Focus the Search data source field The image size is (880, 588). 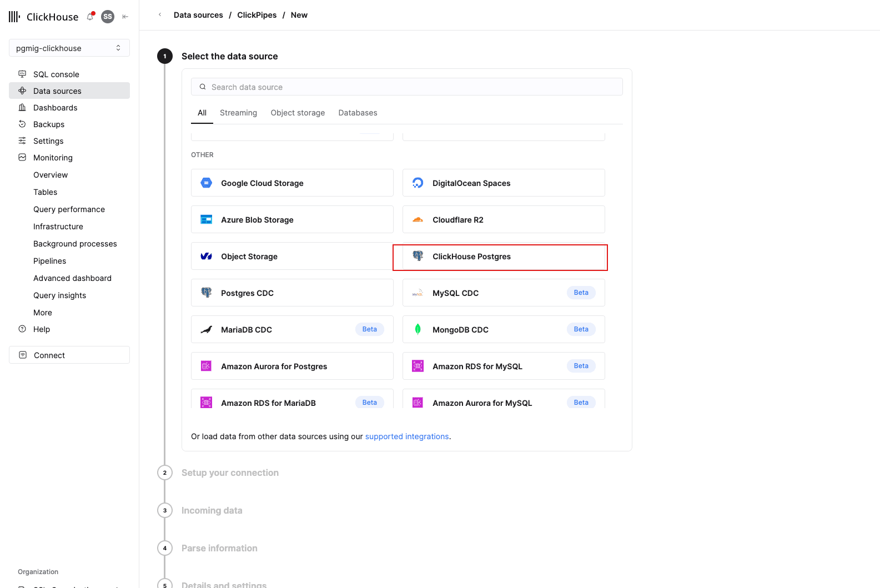(407, 87)
